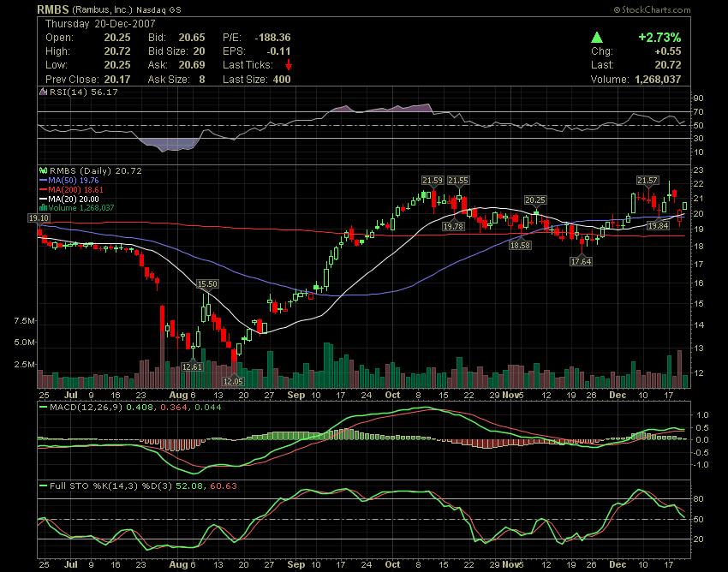Click the MACD value 0.408
Image resolution: width=728 pixels, height=572 pixels.
(x=141, y=408)
